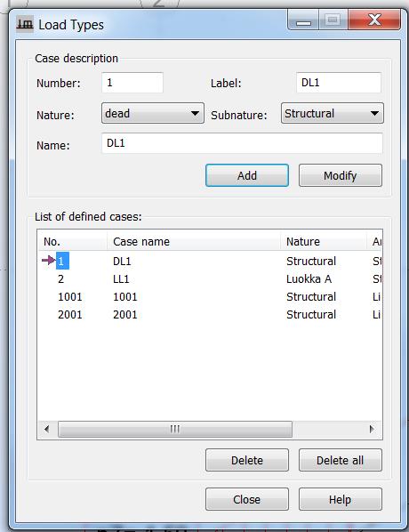Open the Subnature dropdown showing Structural
The width and height of the screenshot is (409, 532).
(x=333, y=113)
